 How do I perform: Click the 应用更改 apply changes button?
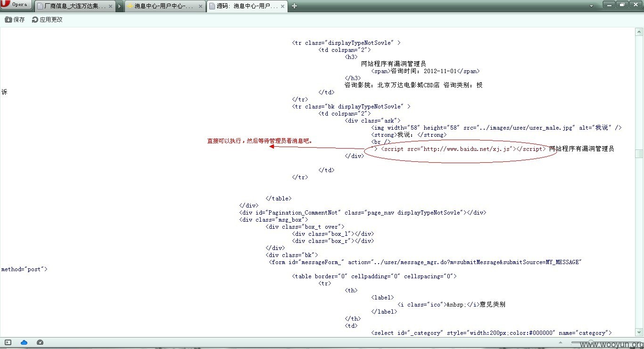coord(47,20)
